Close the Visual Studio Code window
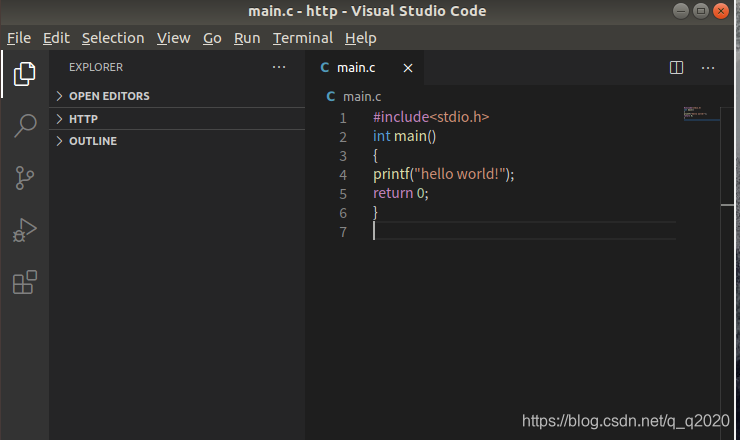The width and height of the screenshot is (740, 440). point(721,11)
